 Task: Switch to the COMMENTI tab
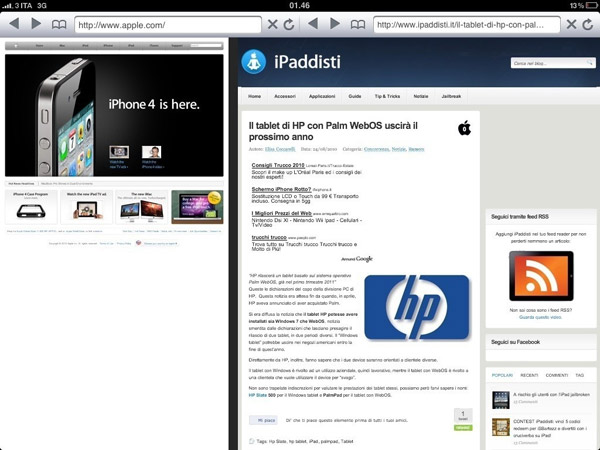click(x=557, y=375)
